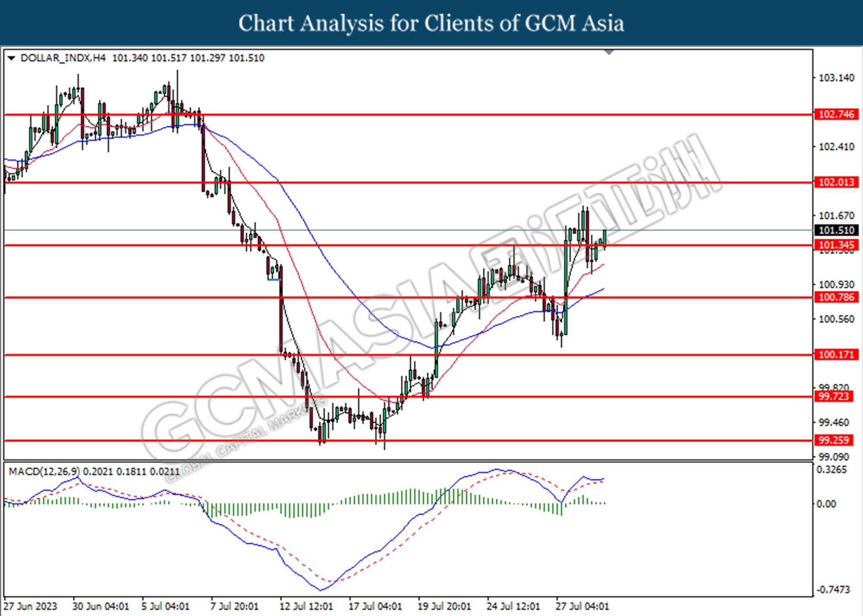
Task: Click the 0.00 MACD scale value
Action: pos(826,504)
